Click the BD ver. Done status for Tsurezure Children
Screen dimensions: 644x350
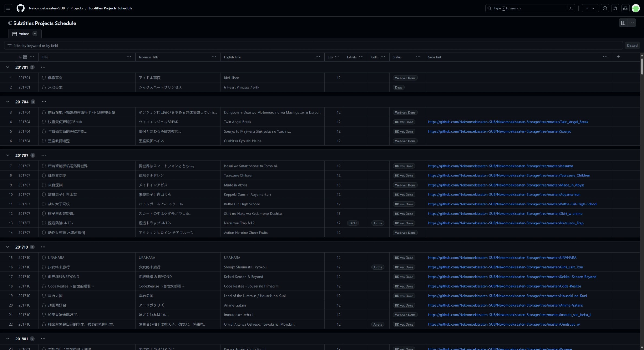point(404,175)
